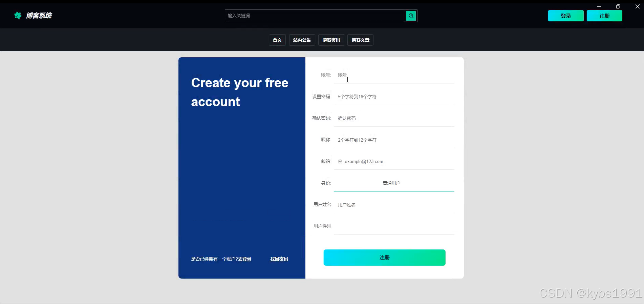Close the window with the X icon
This screenshot has height=304, width=644.
pyautogui.click(x=637, y=6)
